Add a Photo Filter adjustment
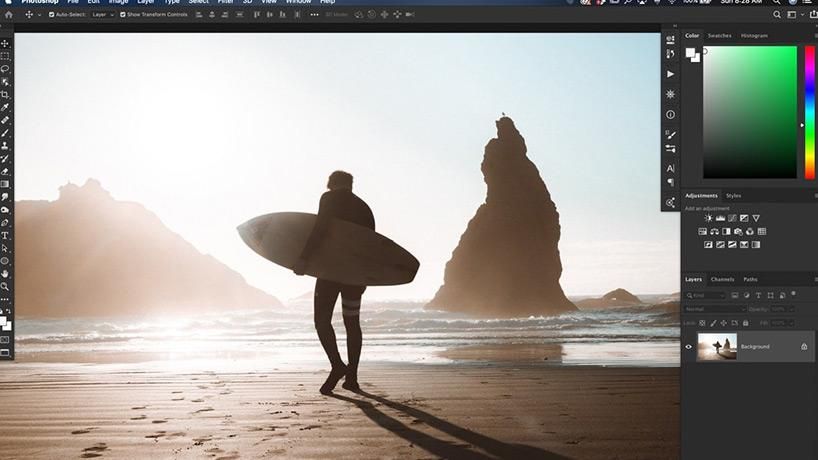 coord(738,231)
